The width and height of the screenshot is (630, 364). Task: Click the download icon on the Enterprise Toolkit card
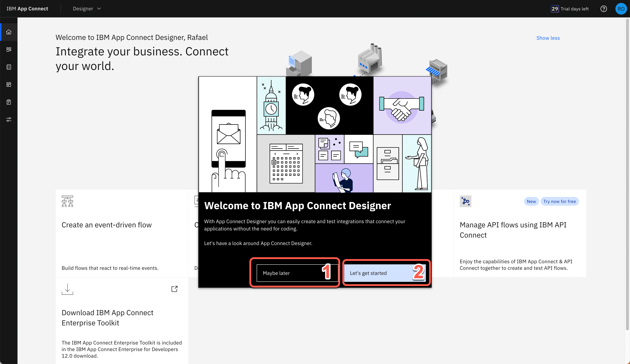(x=67, y=289)
